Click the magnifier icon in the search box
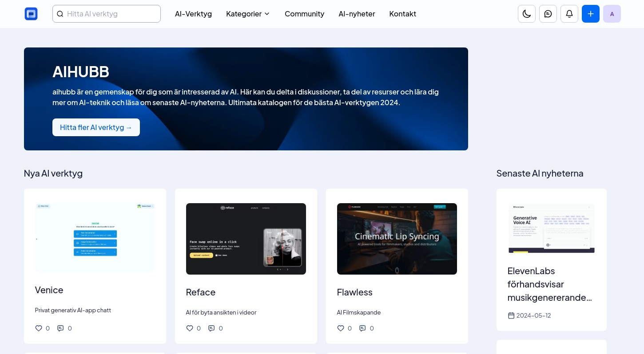 click(x=60, y=14)
